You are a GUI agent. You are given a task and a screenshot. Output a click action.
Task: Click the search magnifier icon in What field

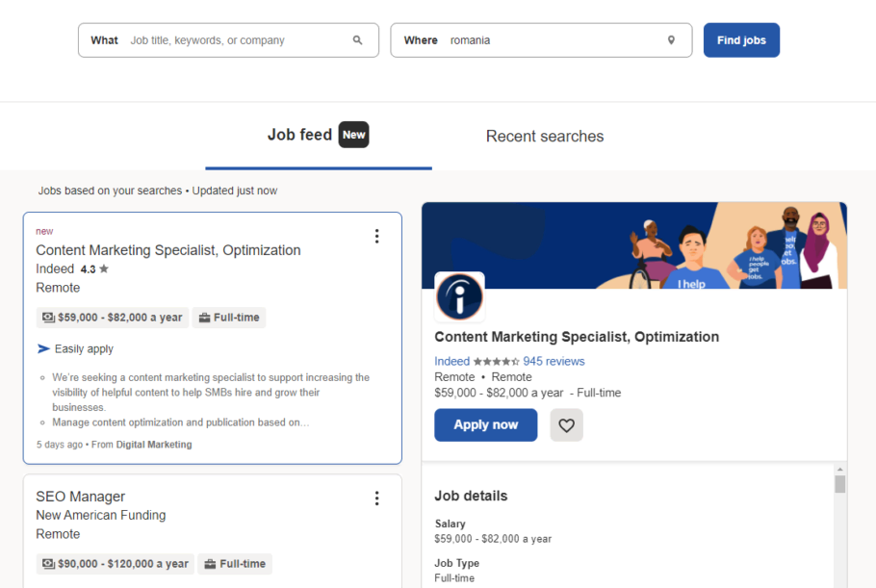(x=357, y=40)
